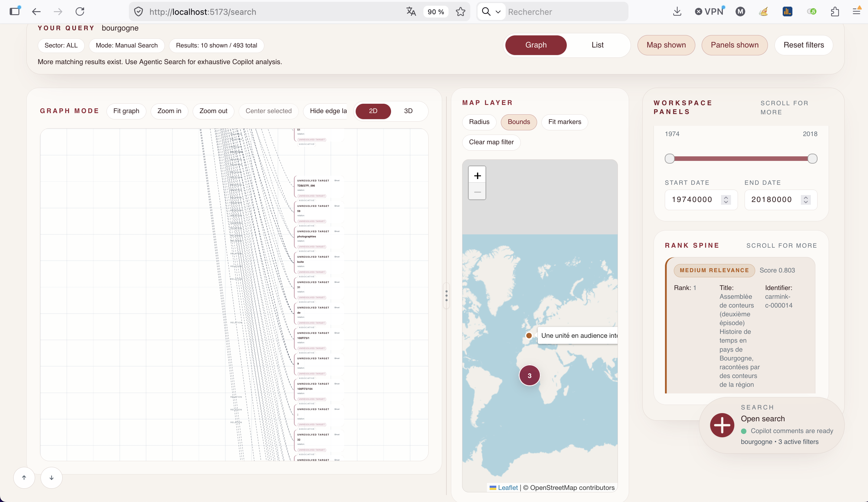Click the scroll-up arrow button
Screen dimensions: 868x502
point(24,478)
